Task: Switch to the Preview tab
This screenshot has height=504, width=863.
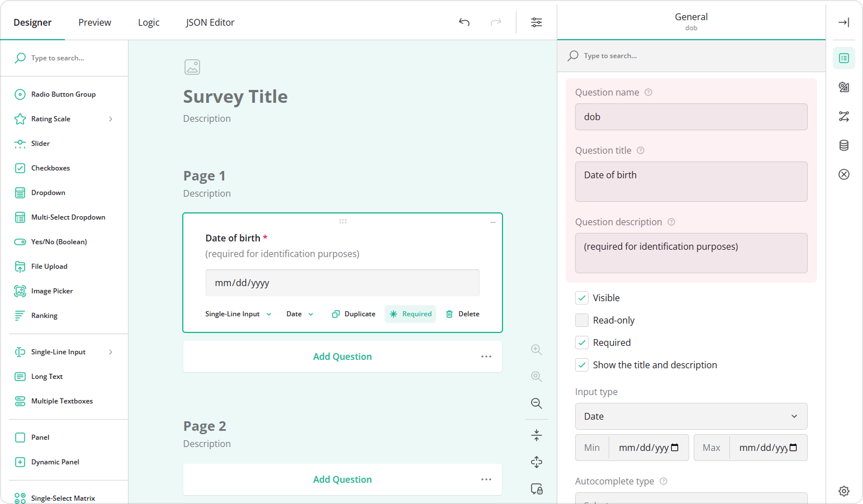Action: point(94,22)
